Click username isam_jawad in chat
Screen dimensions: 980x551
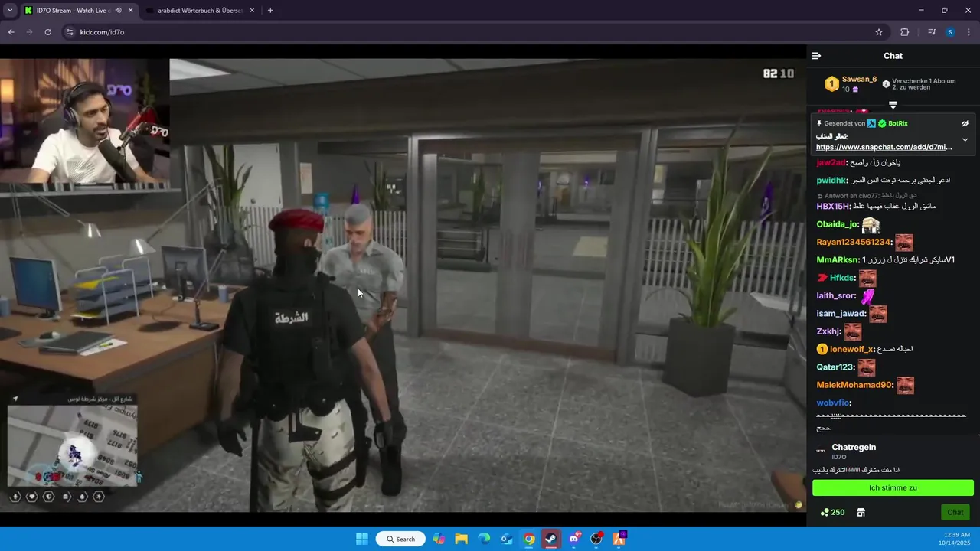(841, 313)
